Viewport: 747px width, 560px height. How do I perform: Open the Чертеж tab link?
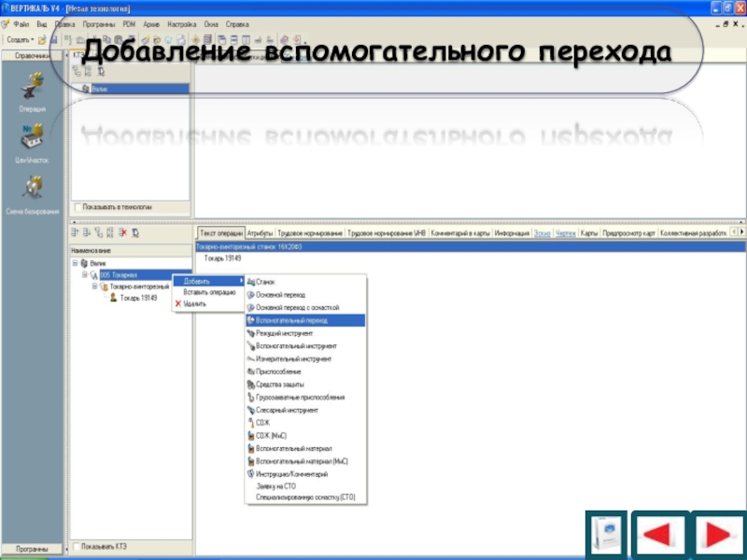pyautogui.click(x=566, y=232)
